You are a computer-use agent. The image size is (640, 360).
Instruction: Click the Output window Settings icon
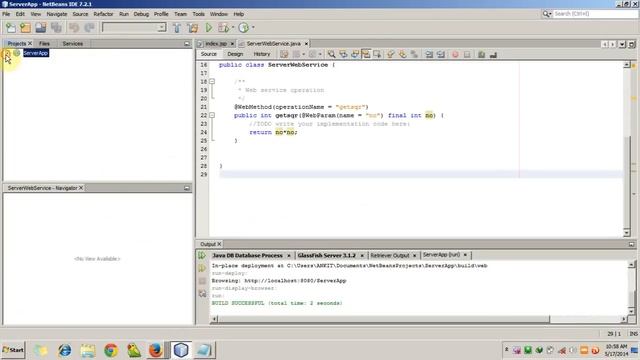(202, 293)
